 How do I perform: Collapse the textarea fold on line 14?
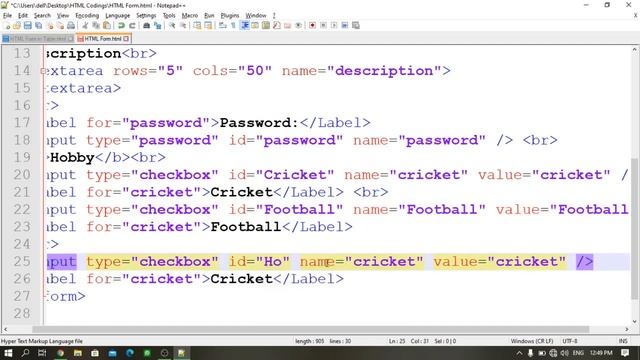coord(43,71)
